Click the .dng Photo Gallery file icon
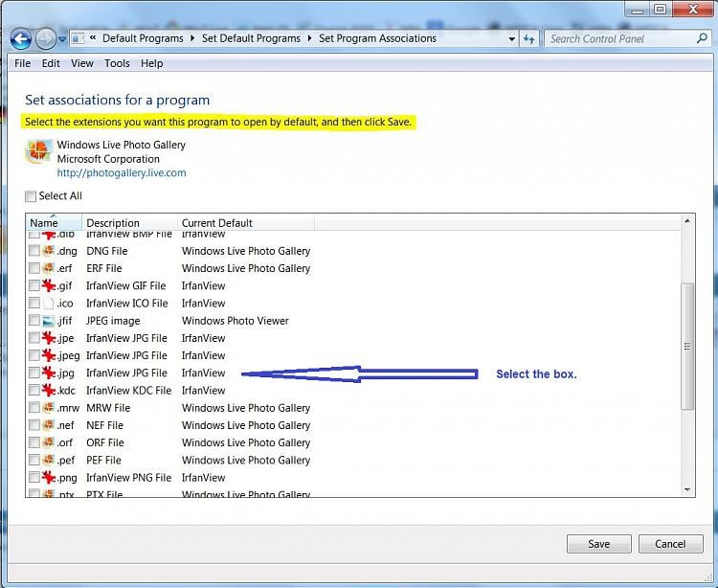Screen dimensions: 718x588 [49, 251]
